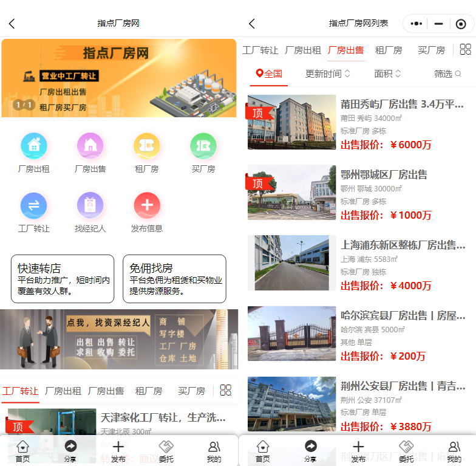
Task: Open the three-dot mini-program menu
Action: 416,24
